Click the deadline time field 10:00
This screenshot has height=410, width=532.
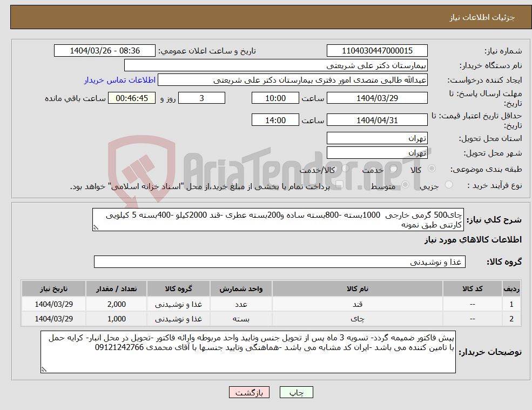click(x=275, y=98)
